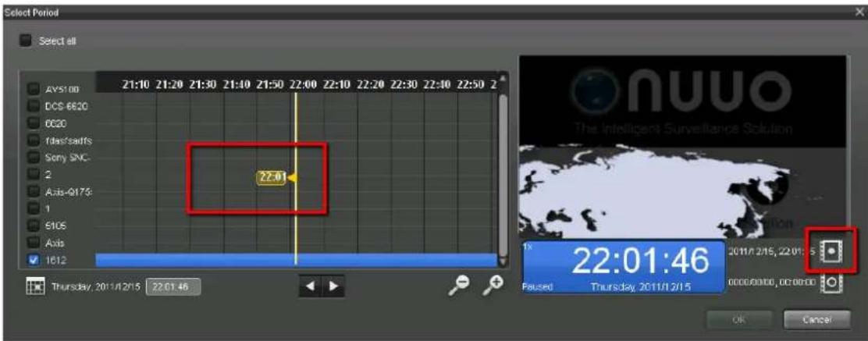The width and height of the screenshot is (868, 341).
Task: Click the large 22:01:46 playback clock
Action: tap(639, 261)
